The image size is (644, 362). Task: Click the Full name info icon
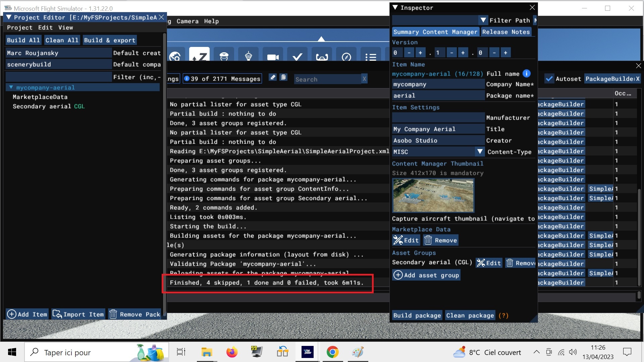click(x=527, y=73)
